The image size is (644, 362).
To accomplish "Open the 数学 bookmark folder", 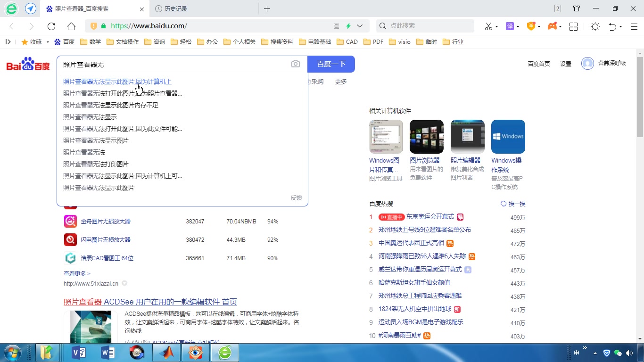I will (x=91, y=41).
